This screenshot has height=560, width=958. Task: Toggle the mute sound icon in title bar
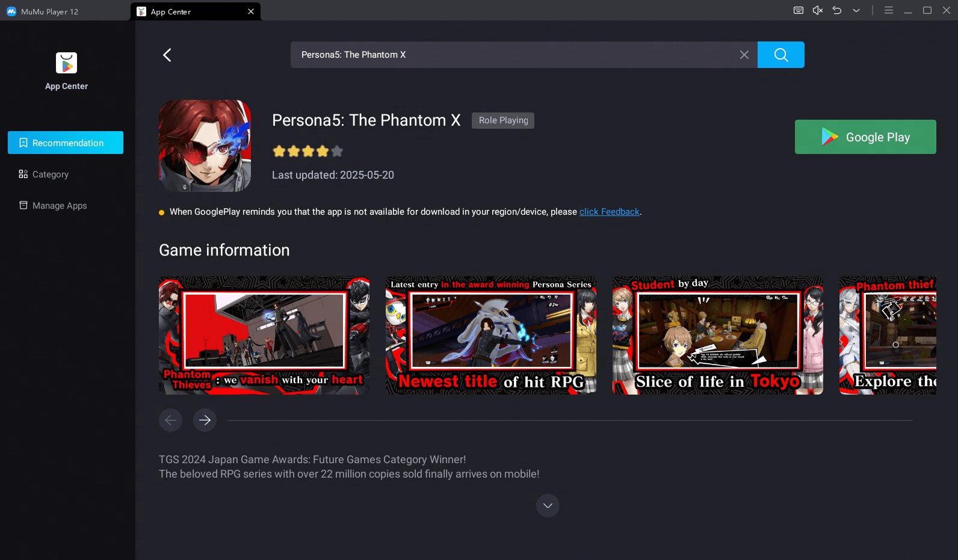(x=818, y=10)
